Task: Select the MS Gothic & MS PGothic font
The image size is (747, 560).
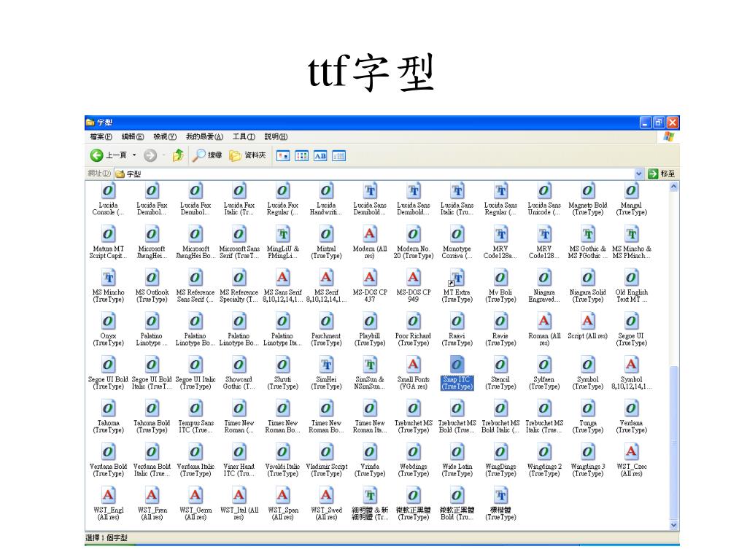Action: tap(587, 234)
